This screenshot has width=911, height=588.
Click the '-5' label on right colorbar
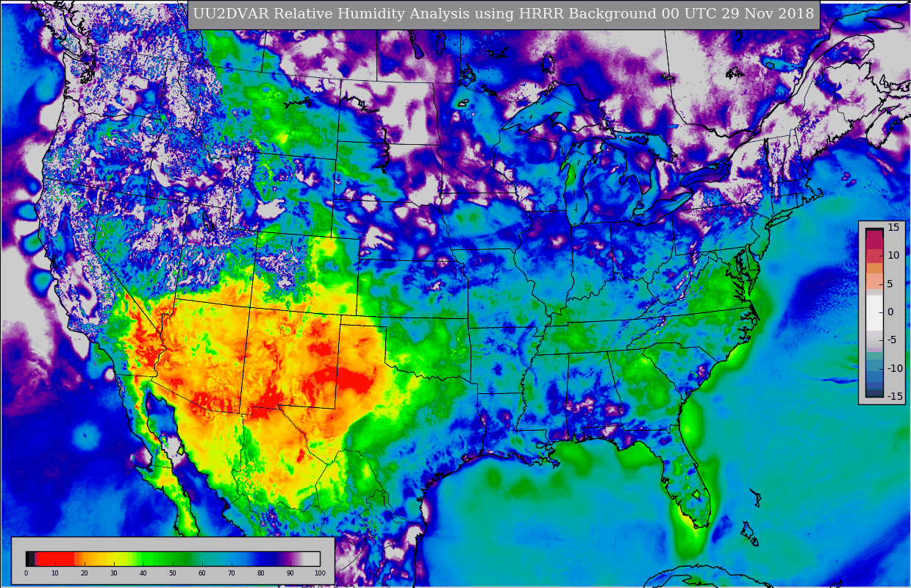coord(891,340)
